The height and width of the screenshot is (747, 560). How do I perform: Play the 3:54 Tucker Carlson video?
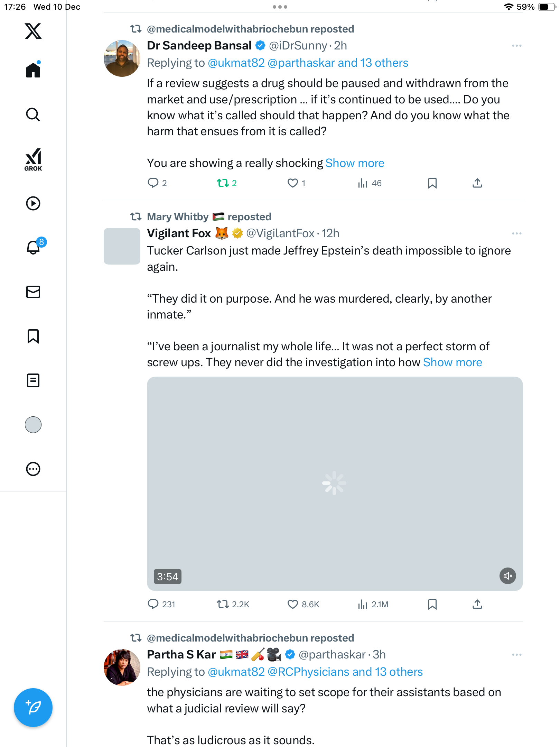point(334,483)
